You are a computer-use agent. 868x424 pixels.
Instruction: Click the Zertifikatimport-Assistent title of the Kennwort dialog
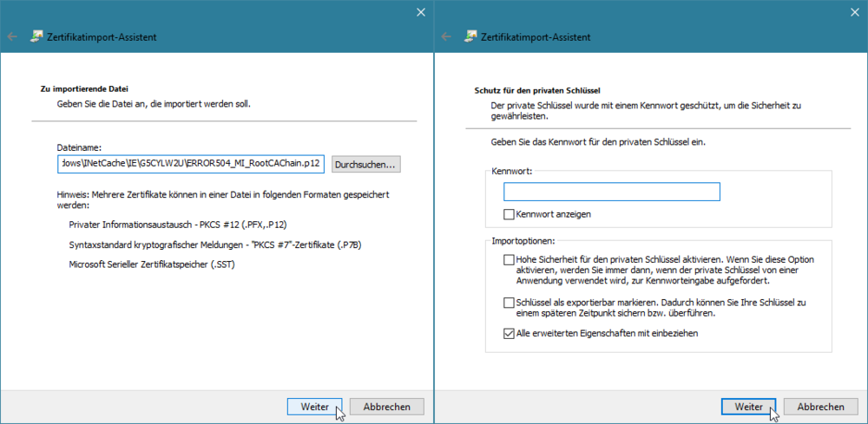click(536, 37)
